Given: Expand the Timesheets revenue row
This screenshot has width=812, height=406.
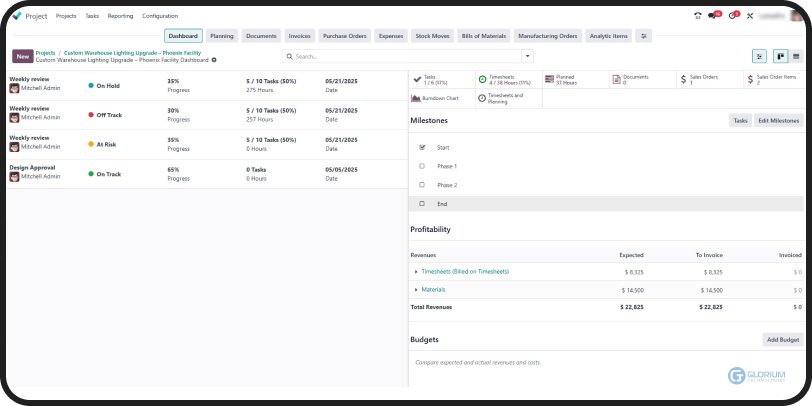Looking at the screenshot, I should [416, 272].
